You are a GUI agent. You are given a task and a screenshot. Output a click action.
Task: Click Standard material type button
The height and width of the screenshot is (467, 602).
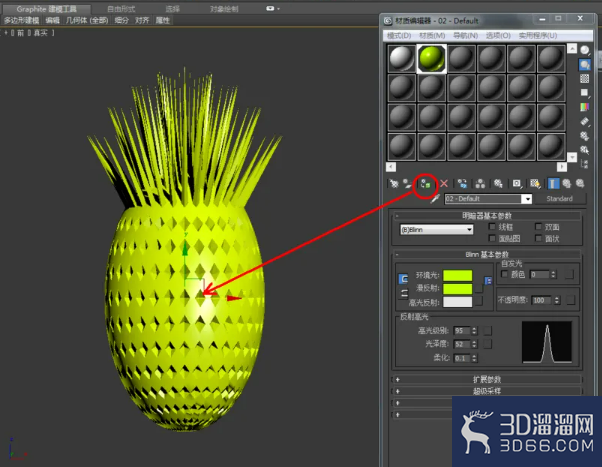click(559, 199)
